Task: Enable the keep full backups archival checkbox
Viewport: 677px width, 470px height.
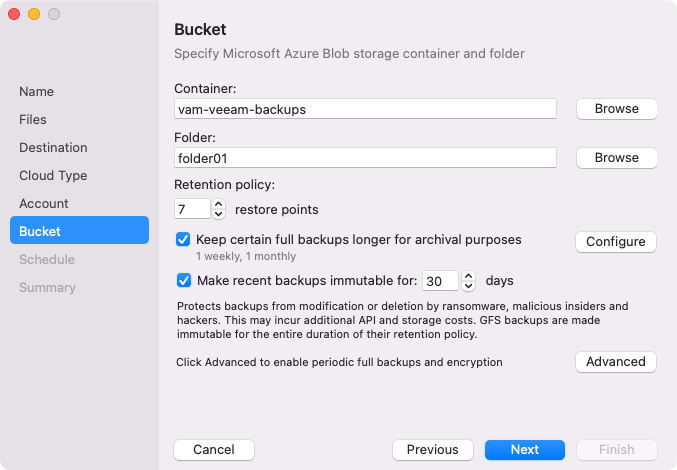Action: pyautogui.click(x=183, y=240)
